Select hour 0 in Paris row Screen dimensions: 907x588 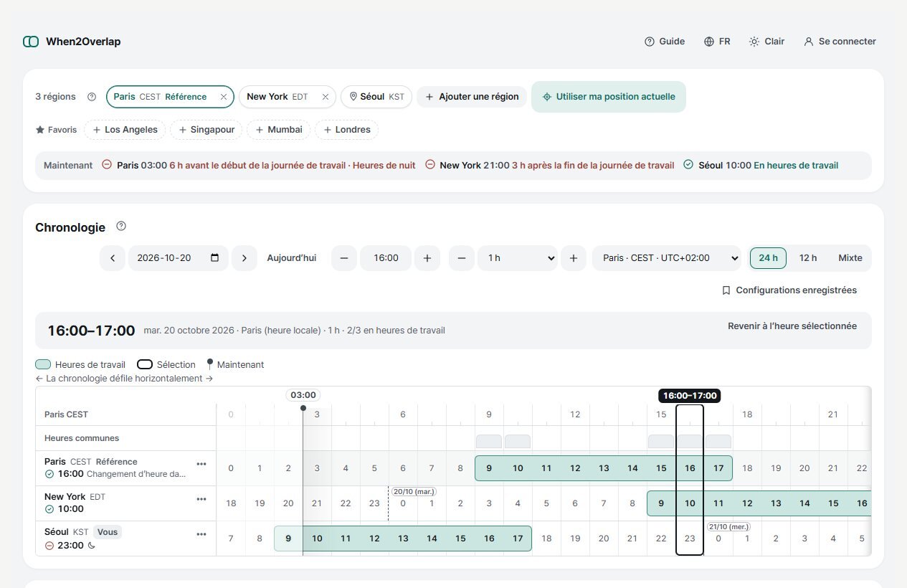(x=231, y=468)
